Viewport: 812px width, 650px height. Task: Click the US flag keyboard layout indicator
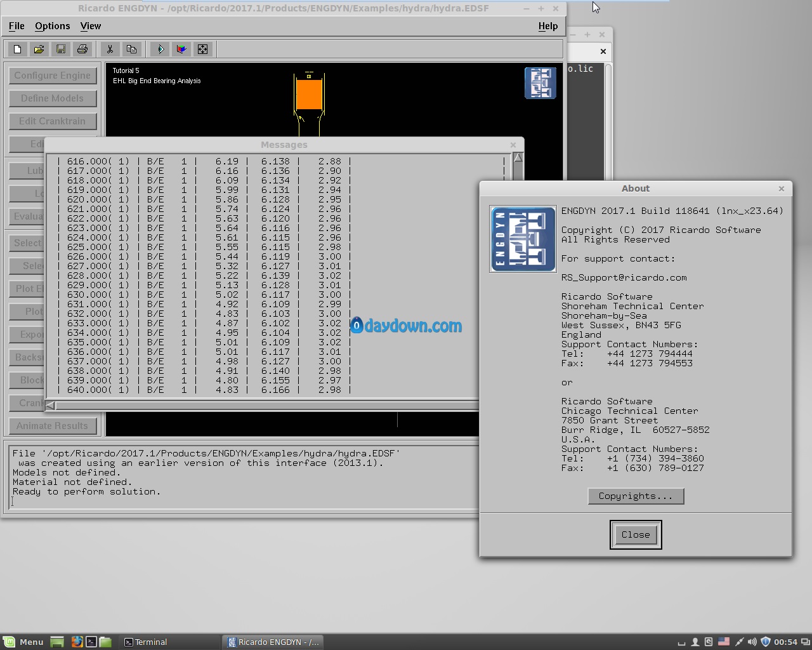click(x=723, y=642)
